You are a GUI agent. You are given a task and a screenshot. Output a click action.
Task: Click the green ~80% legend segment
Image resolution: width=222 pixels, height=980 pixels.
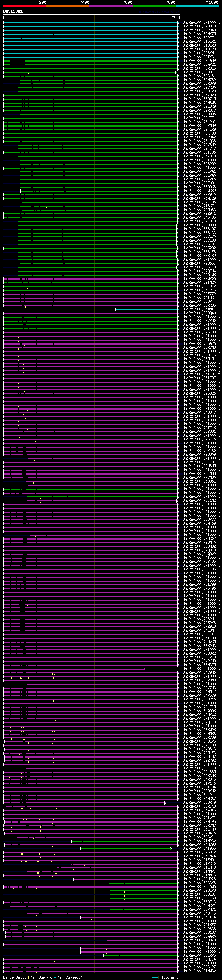154,6
